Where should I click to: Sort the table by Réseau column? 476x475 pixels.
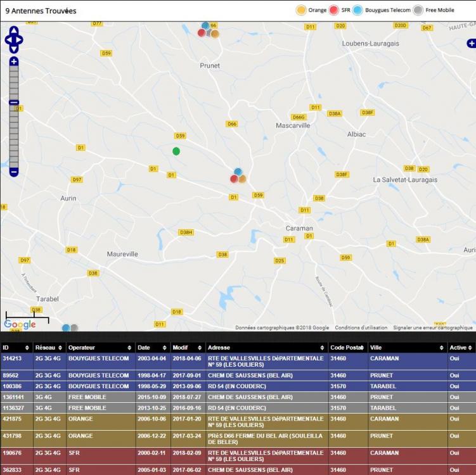49,348
